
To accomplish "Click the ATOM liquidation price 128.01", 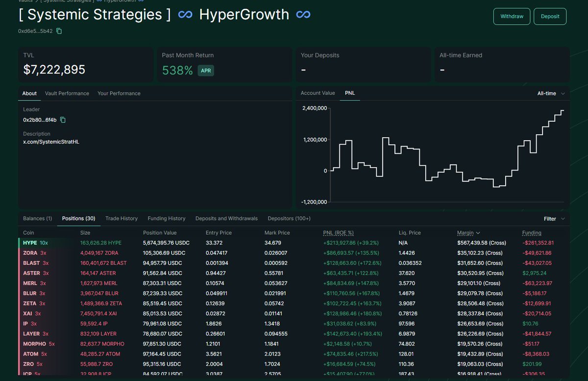I will (x=407, y=354).
